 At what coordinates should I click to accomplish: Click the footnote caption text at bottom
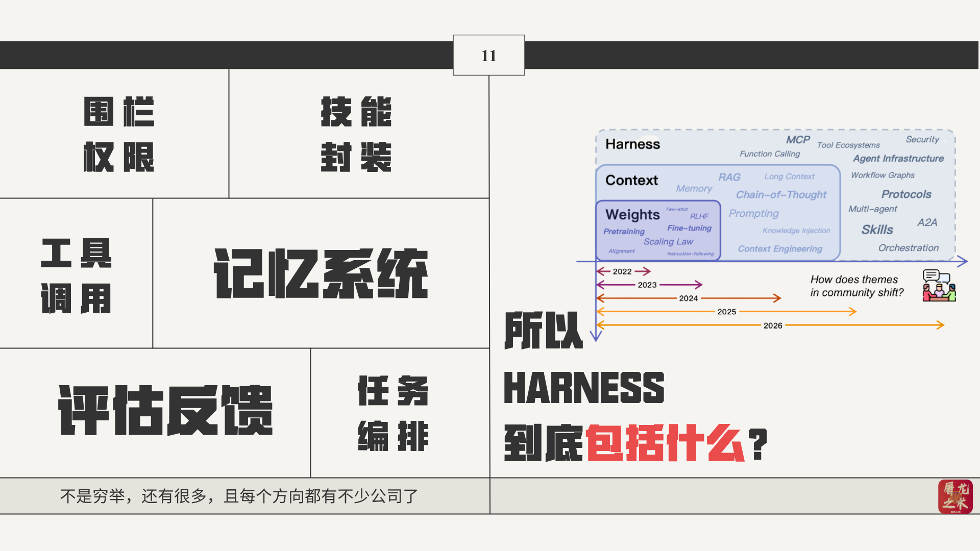click(x=239, y=496)
